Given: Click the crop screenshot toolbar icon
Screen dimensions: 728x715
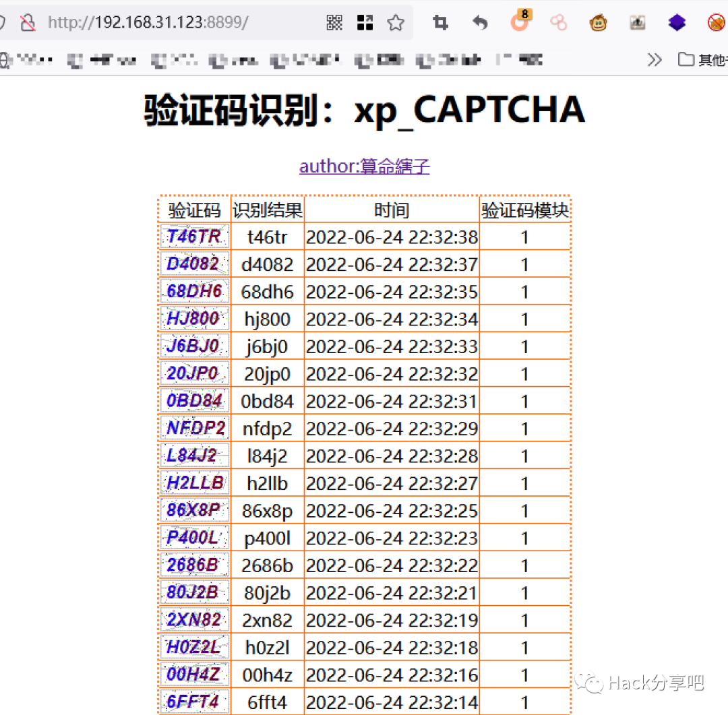Looking at the screenshot, I should (440, 22).
